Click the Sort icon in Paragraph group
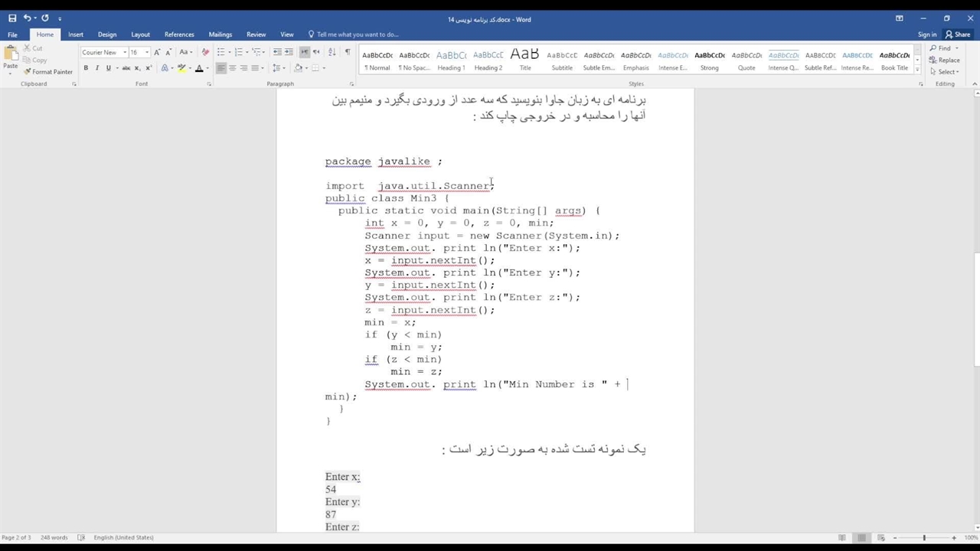The image size is (980, 551). click(332, 52)
